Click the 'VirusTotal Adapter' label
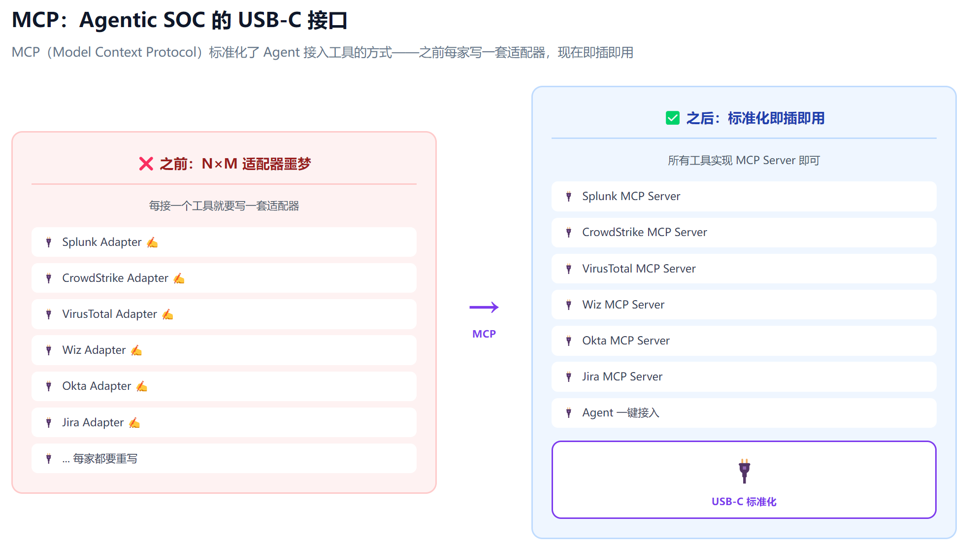Screen dimensions: 980x548 tap(110, 314)
